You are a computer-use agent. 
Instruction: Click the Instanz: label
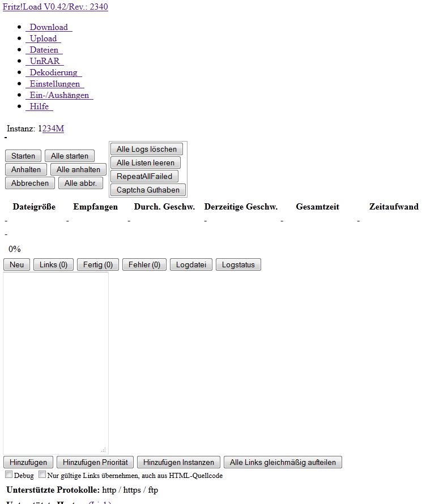click(21, 129)
